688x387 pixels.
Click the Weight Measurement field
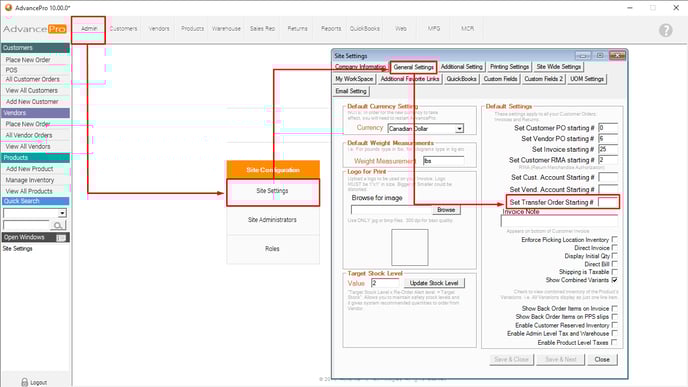coord(443,161)
